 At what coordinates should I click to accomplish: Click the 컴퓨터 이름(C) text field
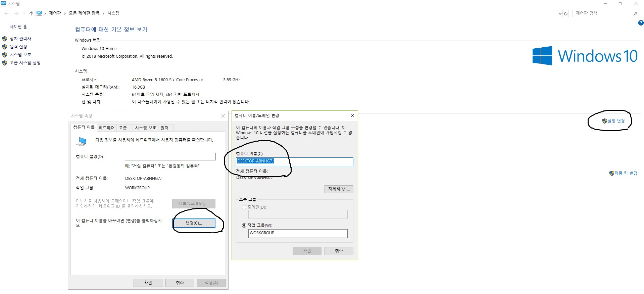pyautogui.click(x=294, y=161)
